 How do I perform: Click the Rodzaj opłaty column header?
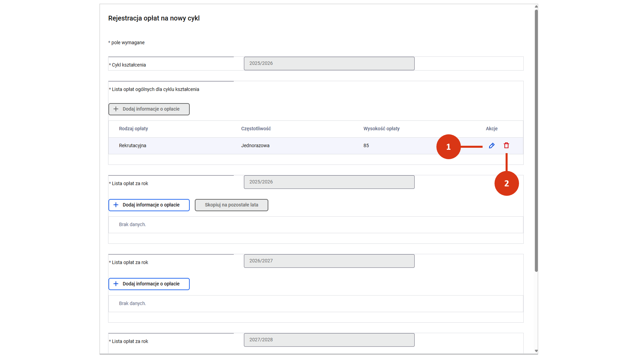(x=133, y=129)
